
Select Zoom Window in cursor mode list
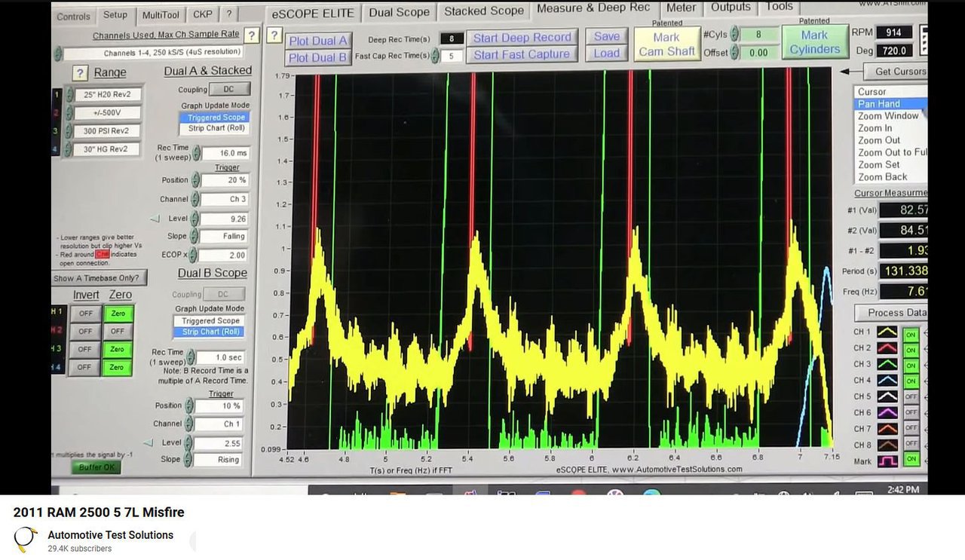(x=888, y=116)
